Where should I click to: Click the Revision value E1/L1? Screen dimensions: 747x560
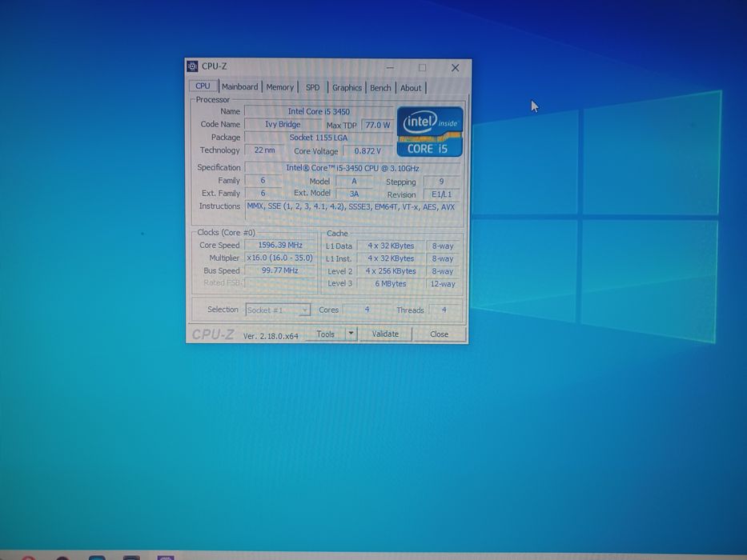pyautogui.click(x=442, y=194)
